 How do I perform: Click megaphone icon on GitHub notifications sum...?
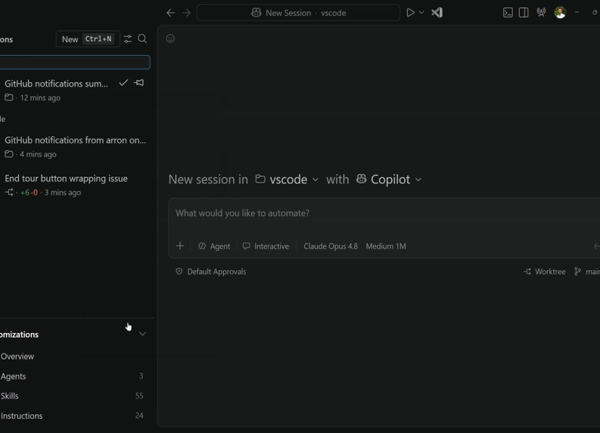pos(139,83)
